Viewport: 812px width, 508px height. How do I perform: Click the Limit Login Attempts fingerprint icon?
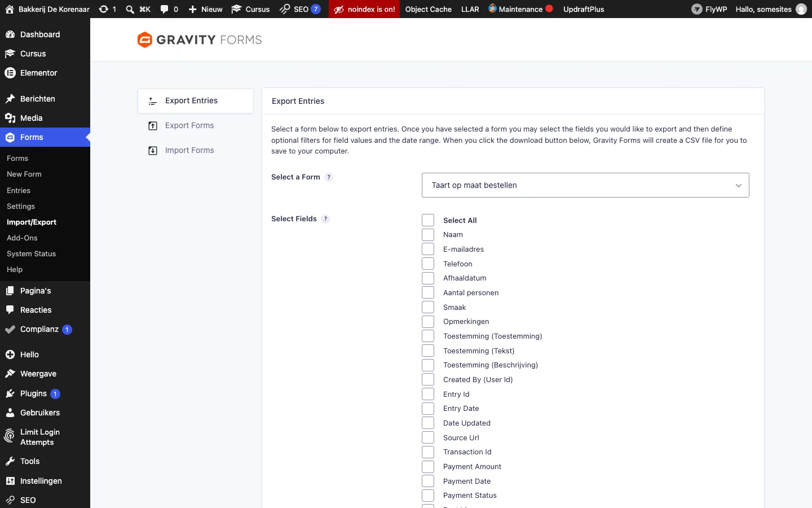(10, 436)
